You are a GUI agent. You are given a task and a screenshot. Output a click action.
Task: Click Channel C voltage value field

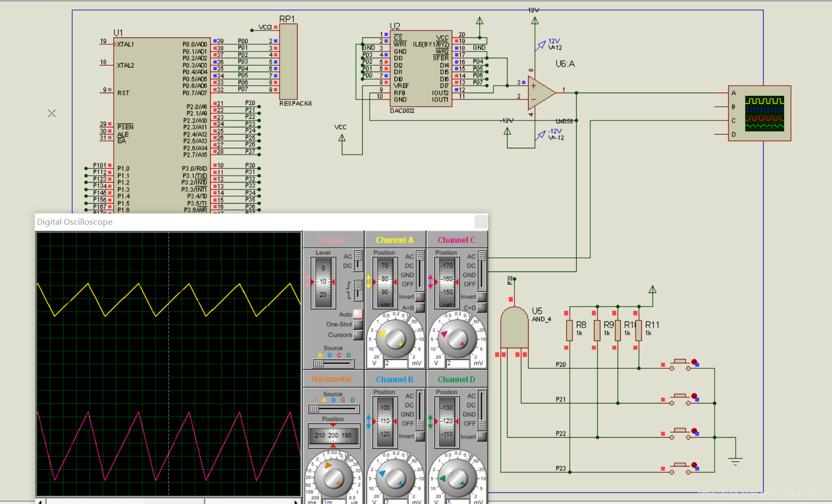(458, 363)
